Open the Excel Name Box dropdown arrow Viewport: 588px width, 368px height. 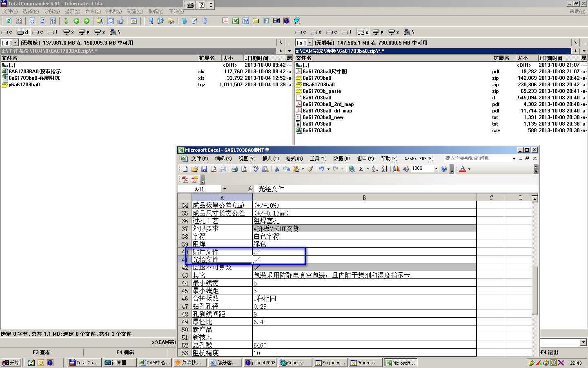click(224, 189)
